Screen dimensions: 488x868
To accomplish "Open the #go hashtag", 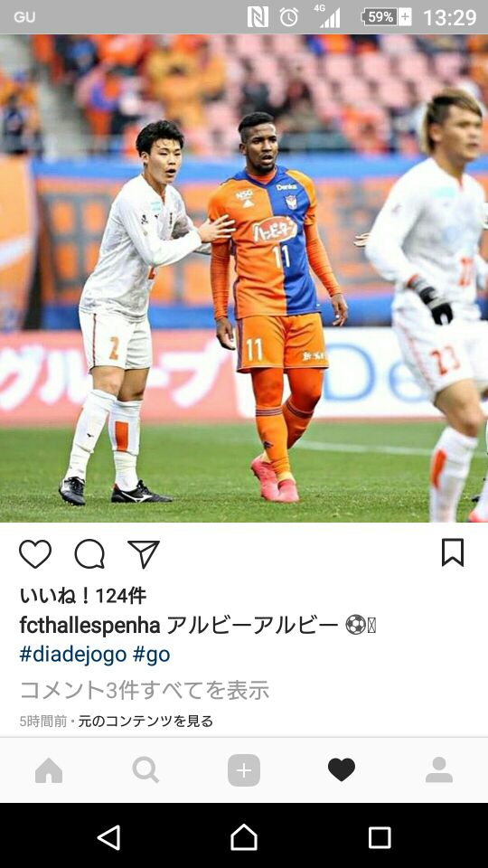I will 151,655.
